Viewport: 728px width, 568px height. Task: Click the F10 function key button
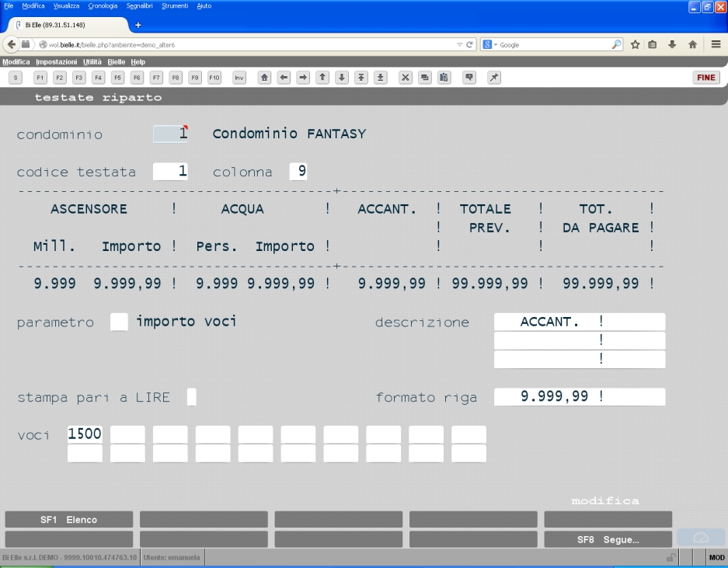point(214,78)
